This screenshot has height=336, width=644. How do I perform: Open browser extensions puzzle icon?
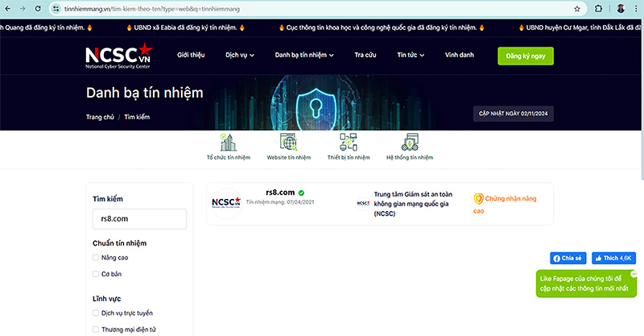pyautogui.click(x=598, y=9)
